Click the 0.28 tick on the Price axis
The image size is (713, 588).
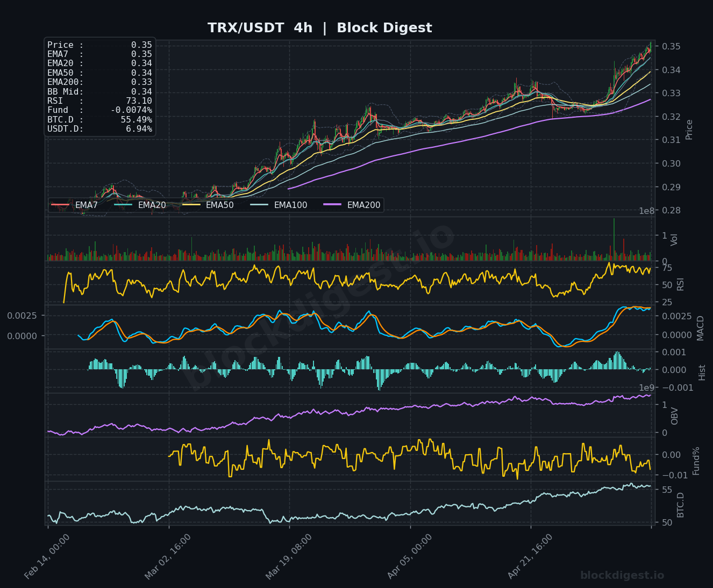[671, 210]
